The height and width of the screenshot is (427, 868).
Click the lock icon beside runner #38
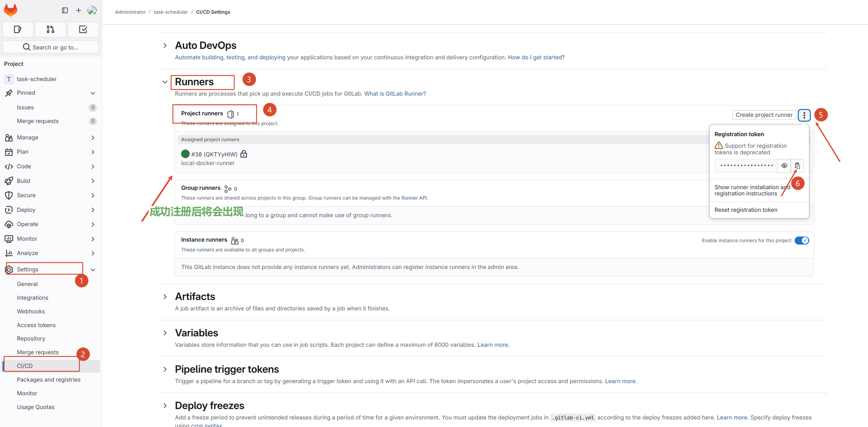coord(244,154)
